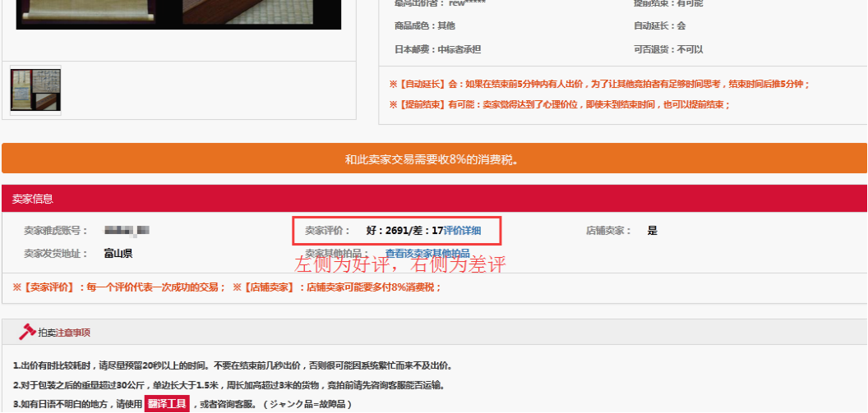Click the 【店铺卖家】 8% tax note

[x=337, y=287]
